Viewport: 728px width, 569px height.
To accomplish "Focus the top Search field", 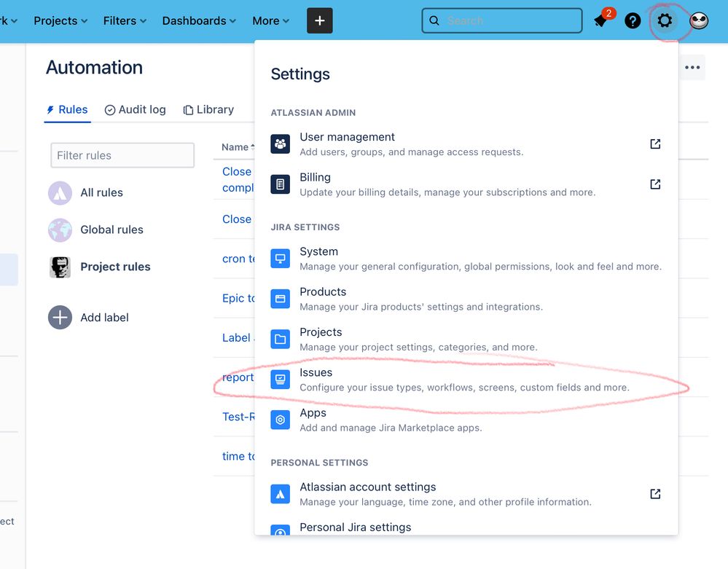I will [x=502, y=21].
